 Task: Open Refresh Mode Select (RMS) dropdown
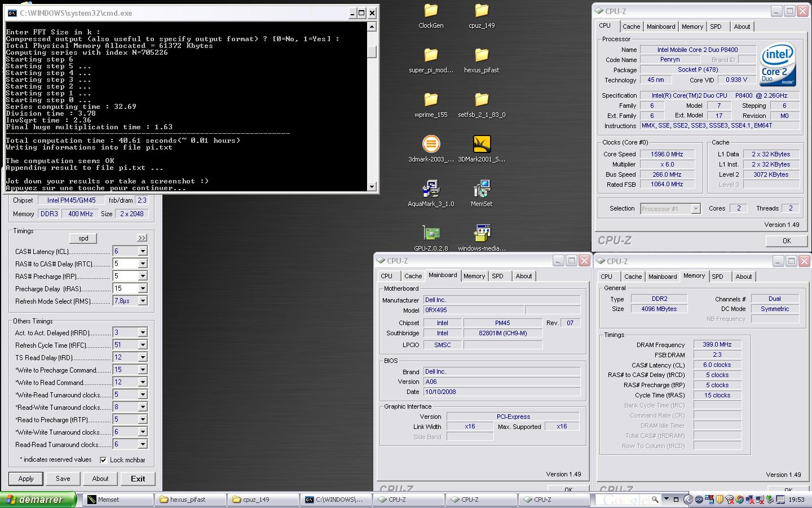click(143, 301)
